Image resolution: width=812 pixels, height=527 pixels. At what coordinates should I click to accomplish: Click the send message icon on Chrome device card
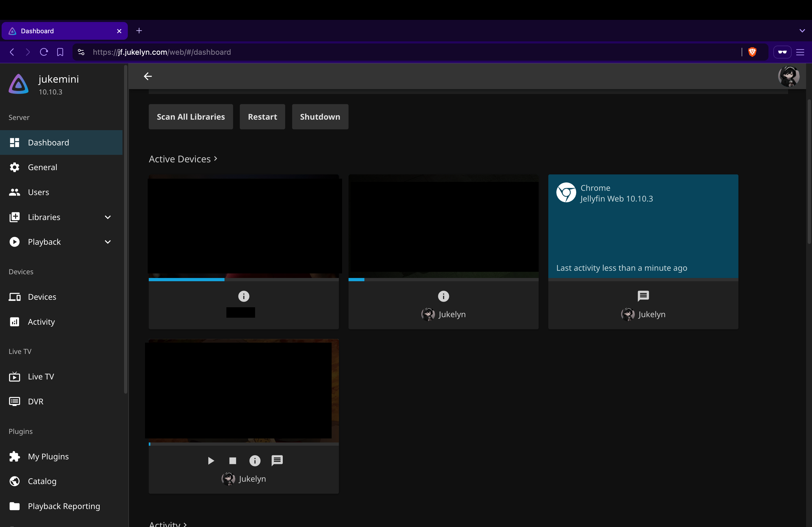643,296
